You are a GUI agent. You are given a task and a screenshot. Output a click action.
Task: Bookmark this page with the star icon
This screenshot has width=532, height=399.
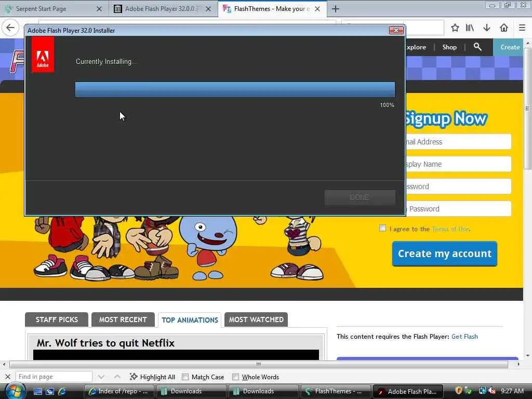click(455, 28)
